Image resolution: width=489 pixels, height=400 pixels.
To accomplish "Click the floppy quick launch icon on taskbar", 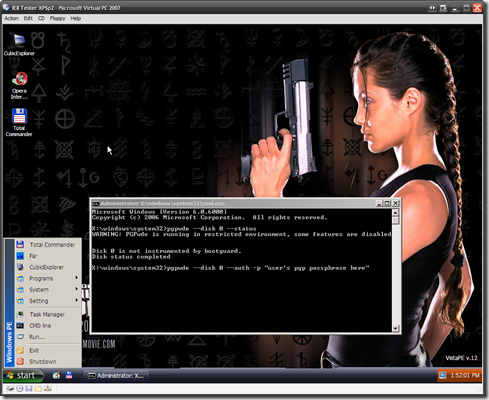I will 69,375.
